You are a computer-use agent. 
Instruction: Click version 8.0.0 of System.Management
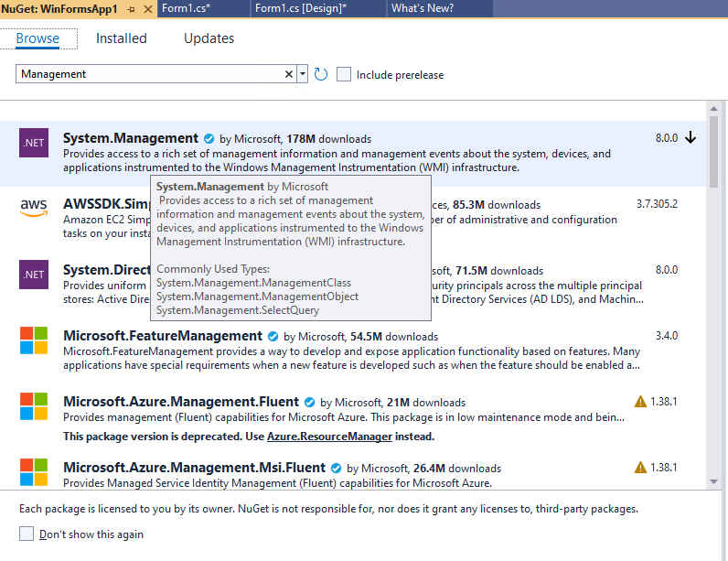(x=667, y=138)
